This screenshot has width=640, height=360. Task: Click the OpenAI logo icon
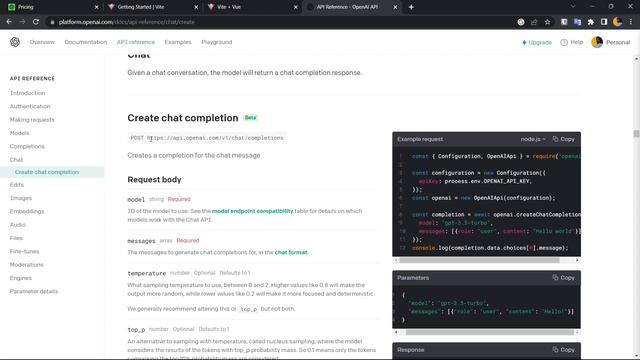(x=15, y=42)
